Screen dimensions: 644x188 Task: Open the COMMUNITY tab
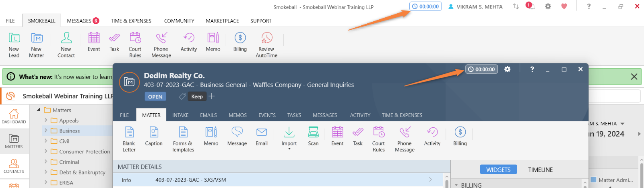179,21
